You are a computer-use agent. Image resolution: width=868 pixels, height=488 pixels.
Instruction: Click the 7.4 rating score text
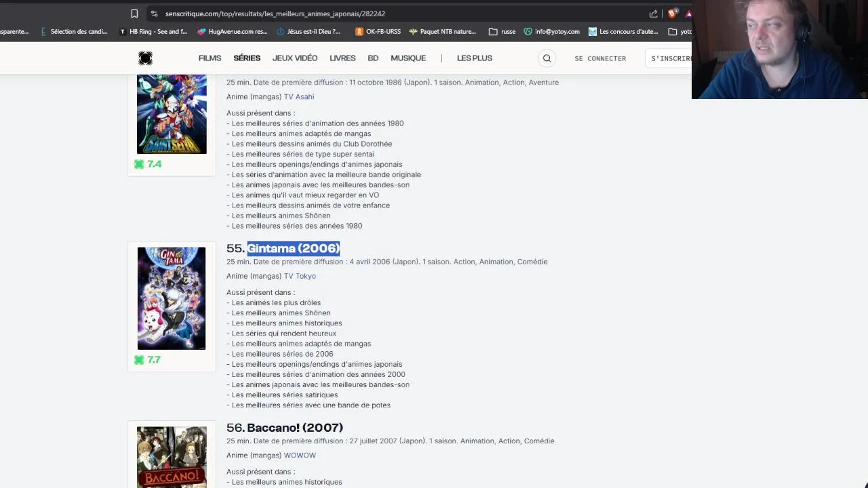(x=155, y=164)
